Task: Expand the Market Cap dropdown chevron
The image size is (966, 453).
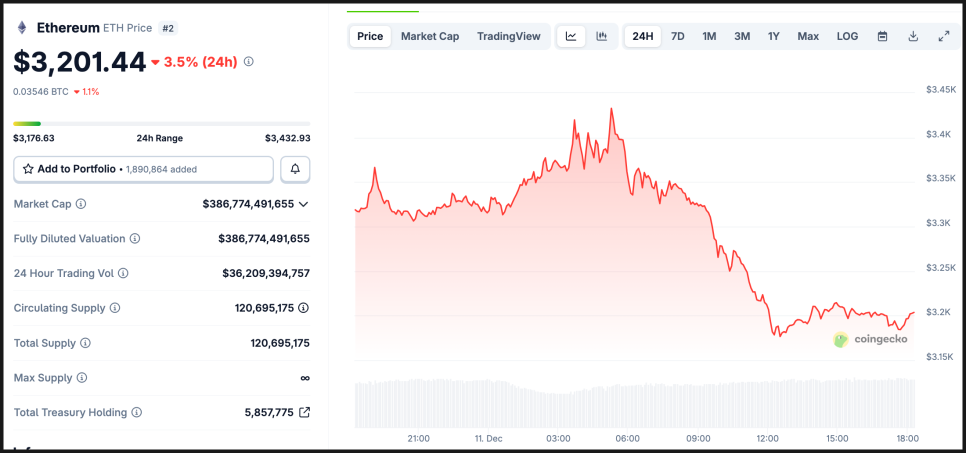Action: pyautogui.click(x=304, y=204)
